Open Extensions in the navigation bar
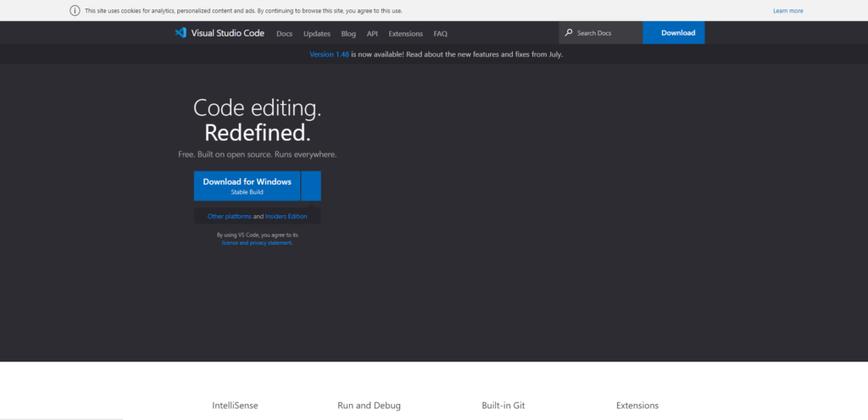868x420 pixels. 406,34
